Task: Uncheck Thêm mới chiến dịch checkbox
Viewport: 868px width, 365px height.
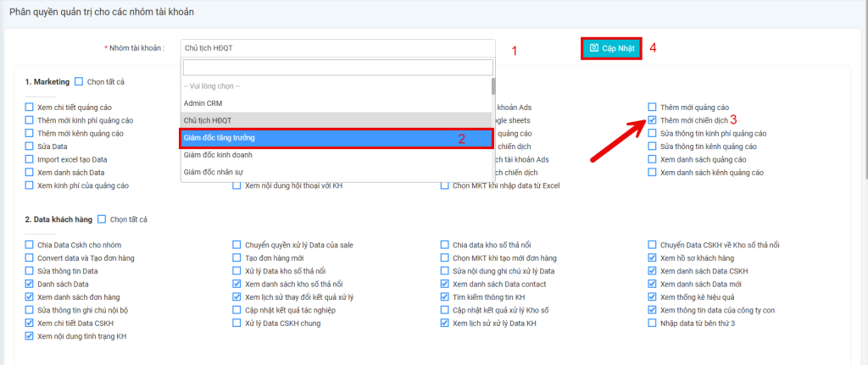Action: point(652,120)
